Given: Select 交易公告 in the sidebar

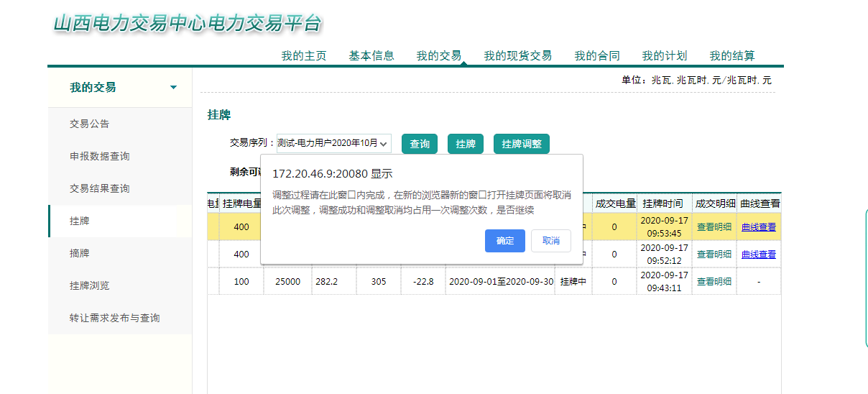Looking at the screenshot, I should (90, 124).
